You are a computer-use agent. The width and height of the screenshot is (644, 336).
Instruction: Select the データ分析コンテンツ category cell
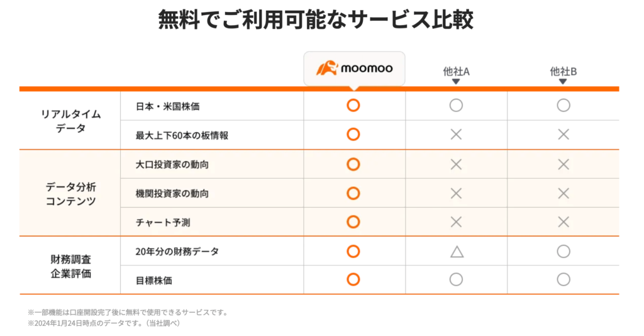pos(70,193)
